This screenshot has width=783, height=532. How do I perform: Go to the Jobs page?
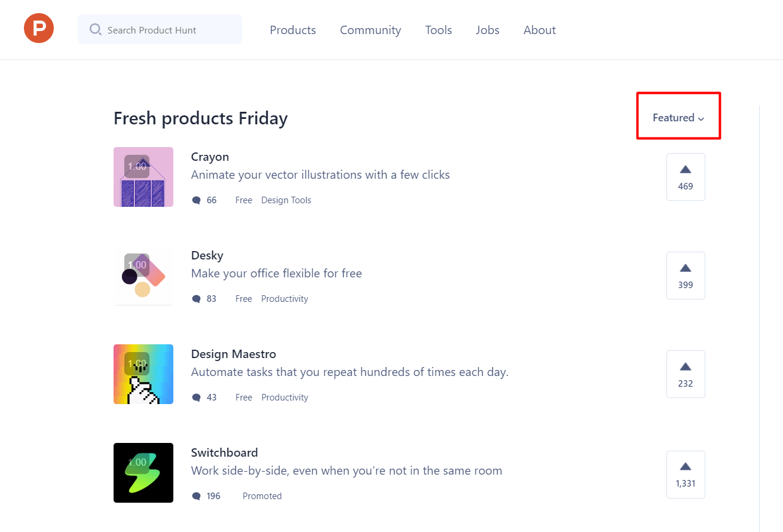tap(488, 30)
